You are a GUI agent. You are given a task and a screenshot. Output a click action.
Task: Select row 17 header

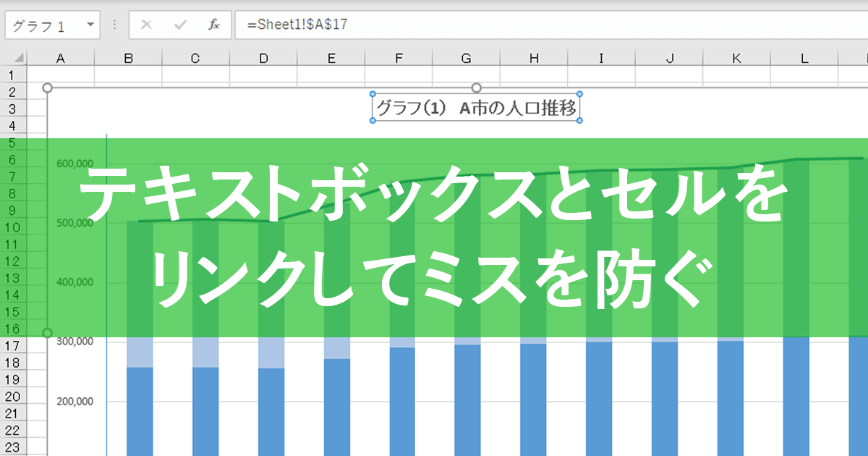tap(13, 346)
